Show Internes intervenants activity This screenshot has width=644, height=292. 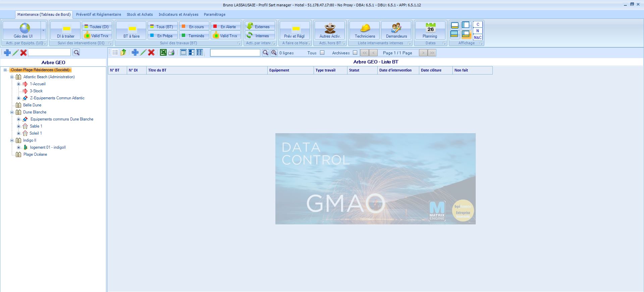click(x=260, y=36)
